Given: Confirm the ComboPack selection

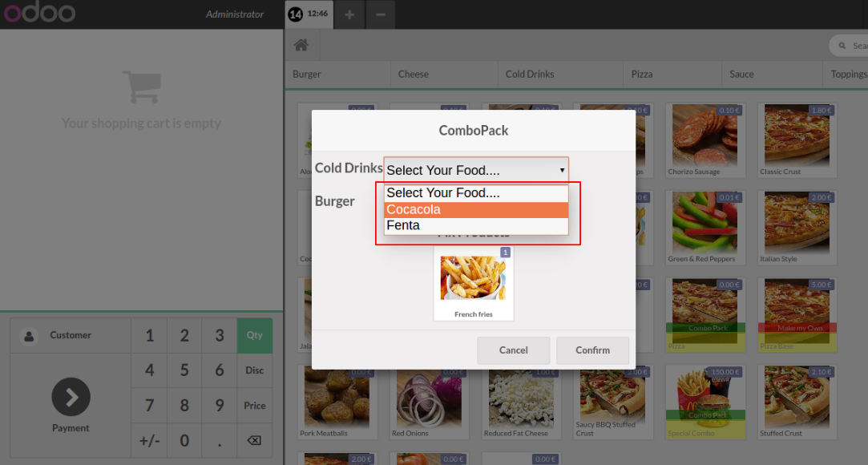Looking at the screenshot, I should coord(592,350).
